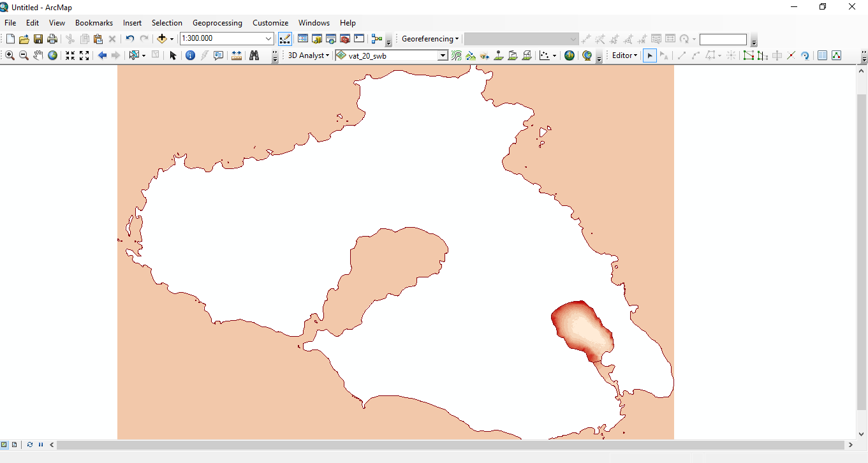Screen dimensions: 868x463
Task: Expand the vat_20_swb layer dropdown
Action: tap(443, 55)
